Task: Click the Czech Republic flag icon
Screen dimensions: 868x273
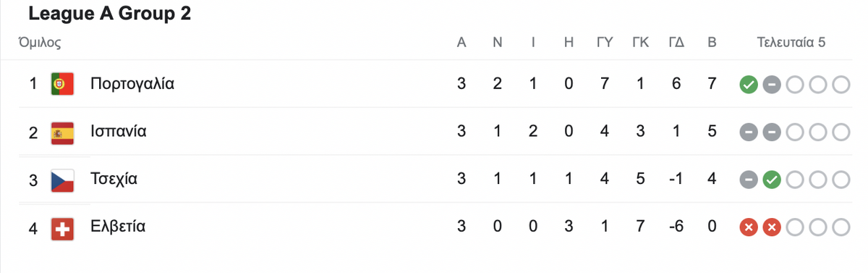Action: tap(61, 180)
